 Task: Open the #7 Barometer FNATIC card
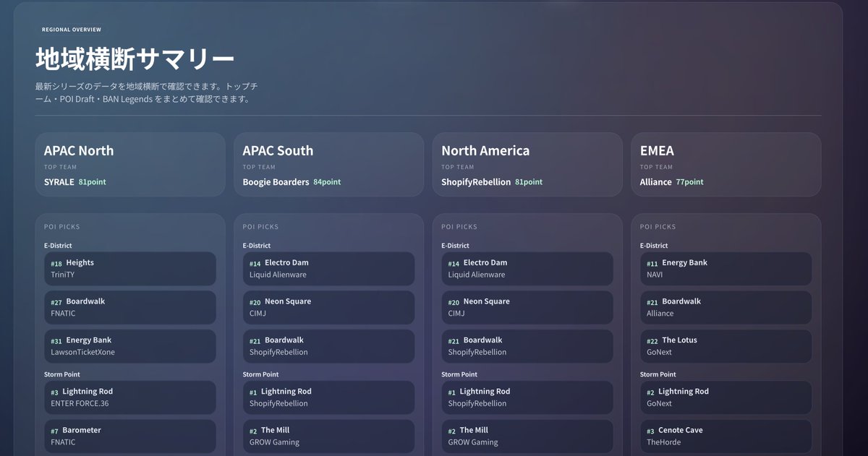(130, 436)
